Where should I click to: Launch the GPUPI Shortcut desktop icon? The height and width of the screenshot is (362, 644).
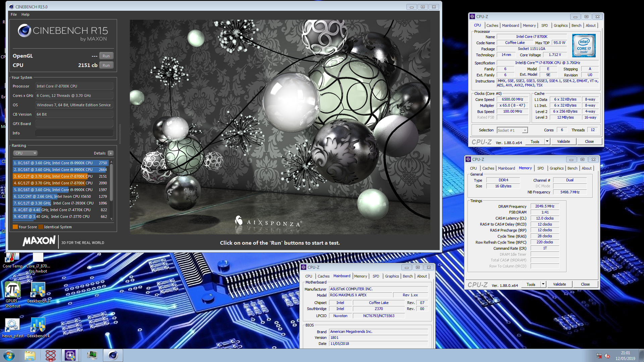click(12, 294)
